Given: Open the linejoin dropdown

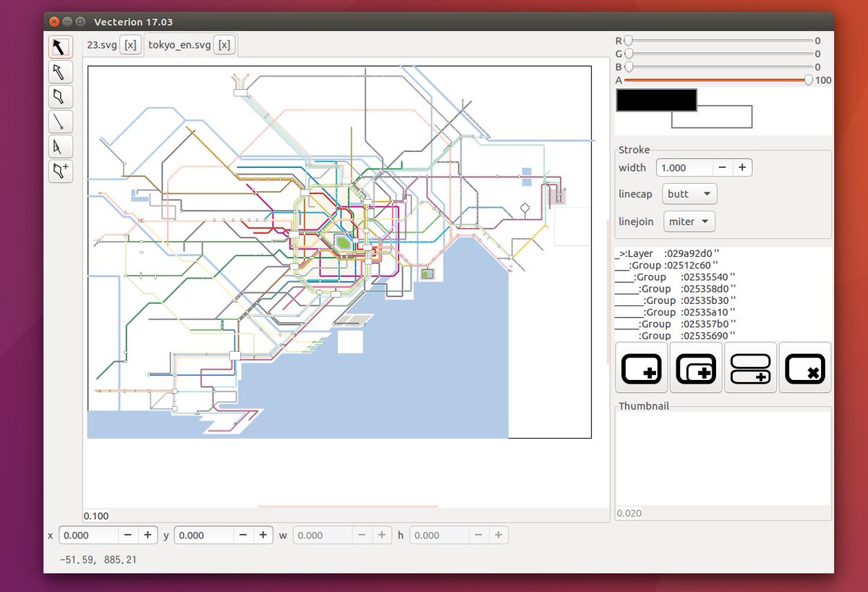Looking at the screenshot, I should (689, 221).
